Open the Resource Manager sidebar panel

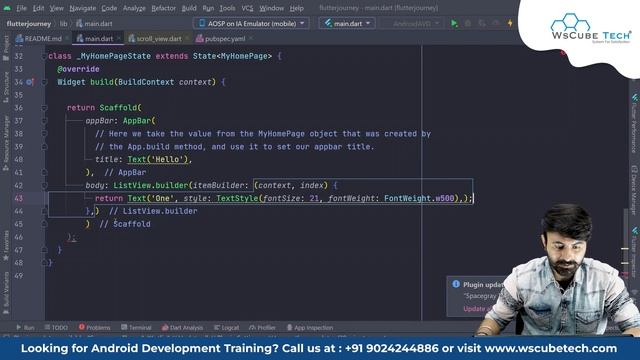[x=6, y=143]
